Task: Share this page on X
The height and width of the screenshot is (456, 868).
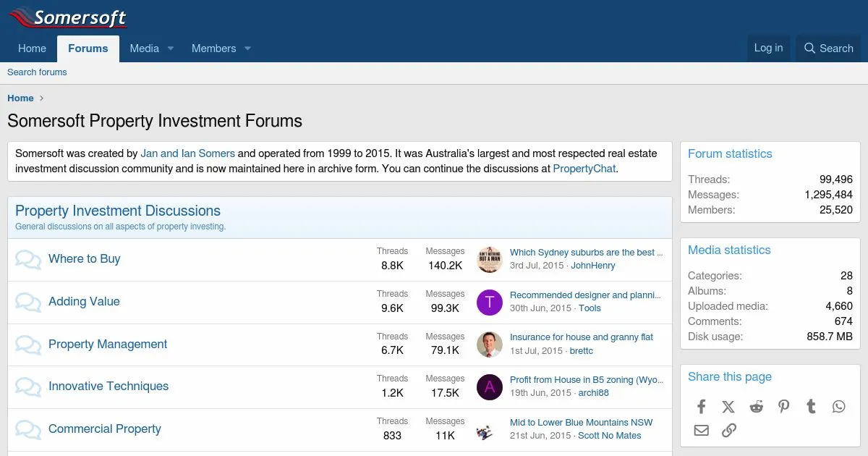Action: point(728,407)
